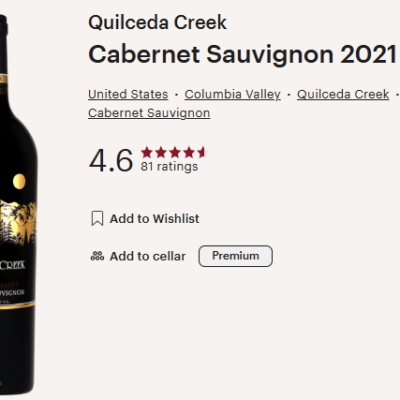Click the Cabernet Sauvignon 2021 title
This screenshot has height=400, width=400.
(242, 54)
